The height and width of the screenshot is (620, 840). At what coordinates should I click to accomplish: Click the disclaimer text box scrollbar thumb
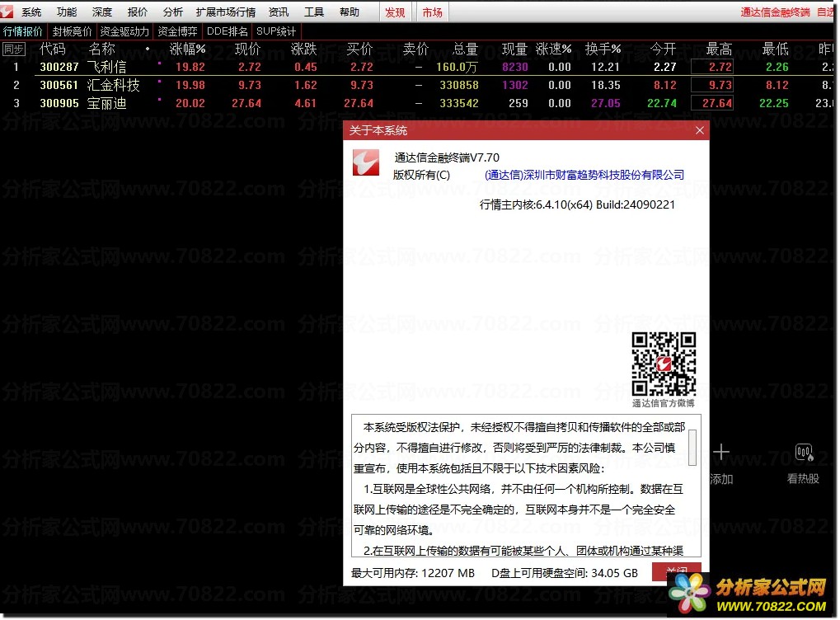(x=692, y=447)
